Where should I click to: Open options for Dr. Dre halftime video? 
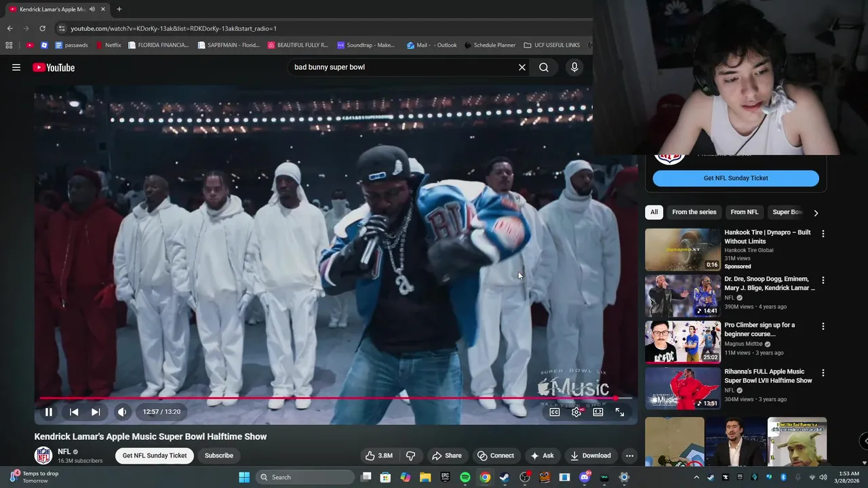823,280
